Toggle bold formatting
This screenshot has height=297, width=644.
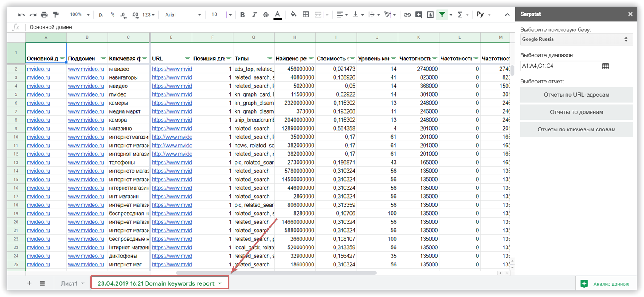tap(243, 15)
